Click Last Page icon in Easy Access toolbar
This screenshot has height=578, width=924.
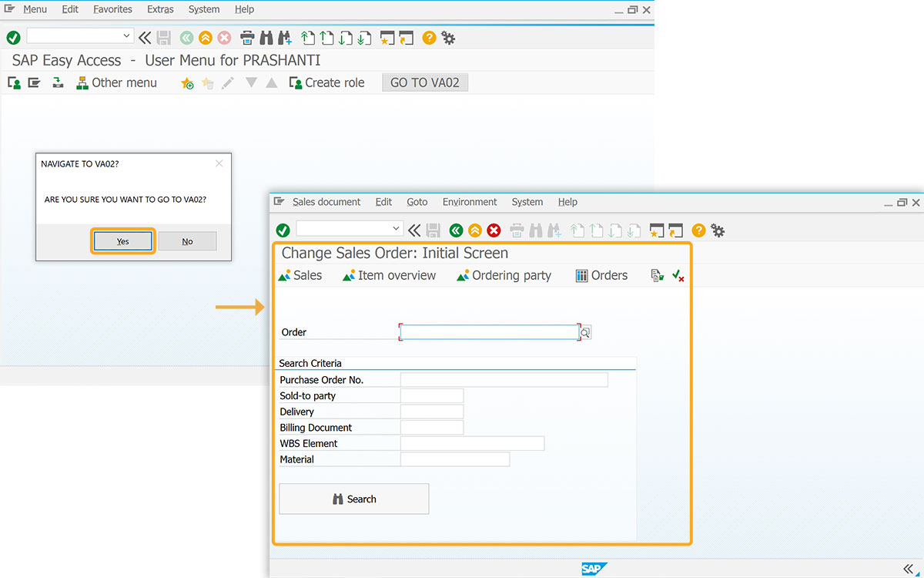[364, 37]
